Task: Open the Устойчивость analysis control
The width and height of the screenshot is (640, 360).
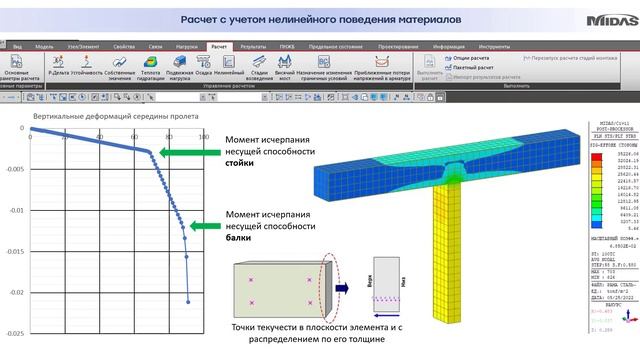Action: coord(87,65)
